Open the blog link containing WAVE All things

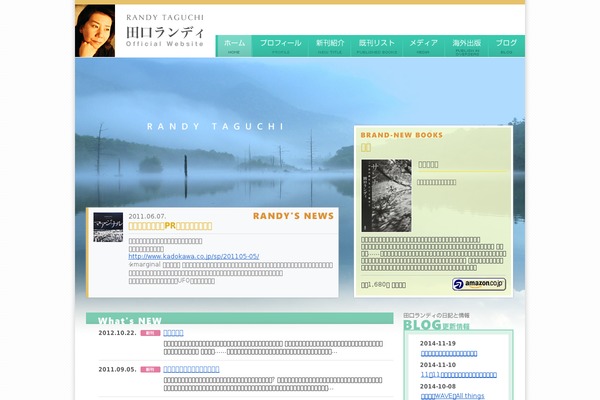453,396
